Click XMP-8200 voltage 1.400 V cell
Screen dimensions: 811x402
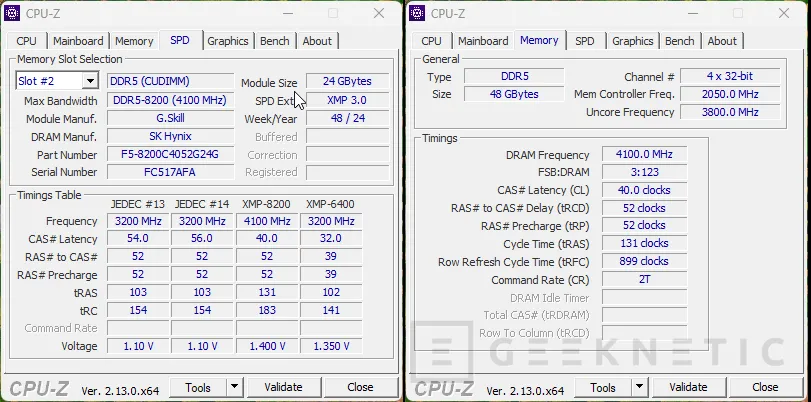coord(267,346)
